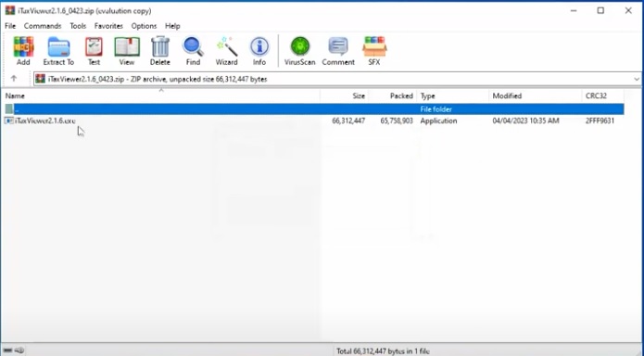Click the 65,758,903 packed value

[x=397, y=121]
